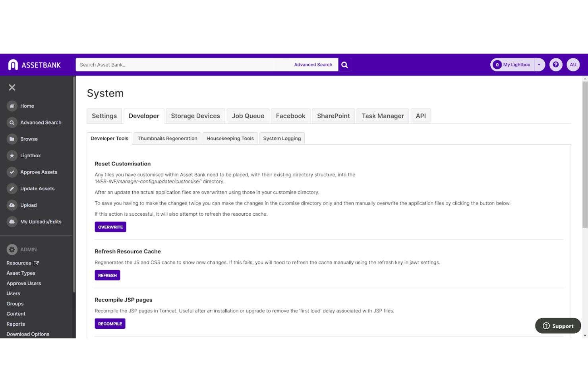Screen dimensions: 588x392
Task: Open the Job Queue tab
Action: (248, 116)
